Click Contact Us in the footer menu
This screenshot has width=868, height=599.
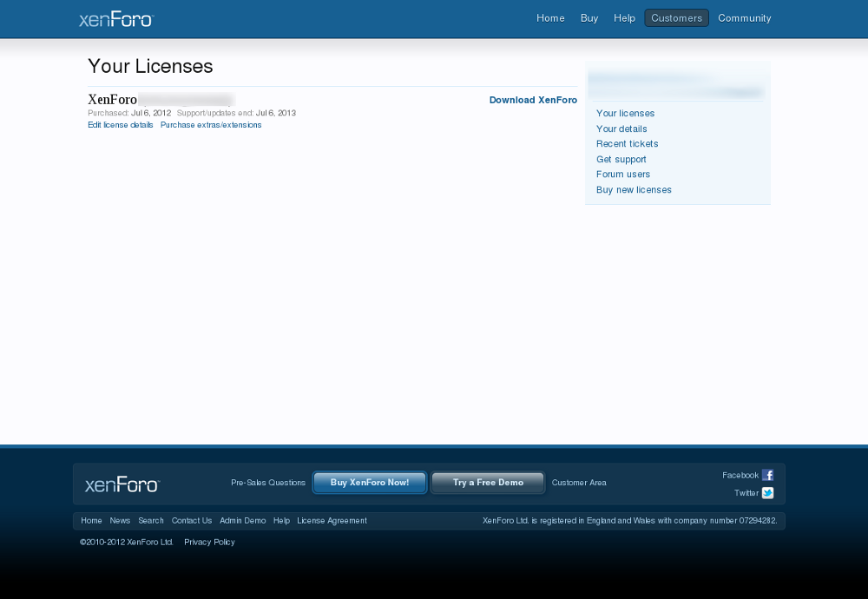(x=192, y=521)
